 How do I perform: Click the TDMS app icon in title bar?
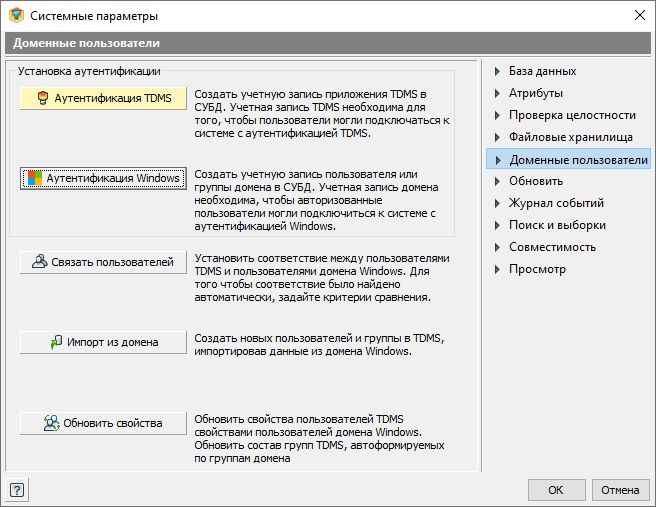click(16, 15)
